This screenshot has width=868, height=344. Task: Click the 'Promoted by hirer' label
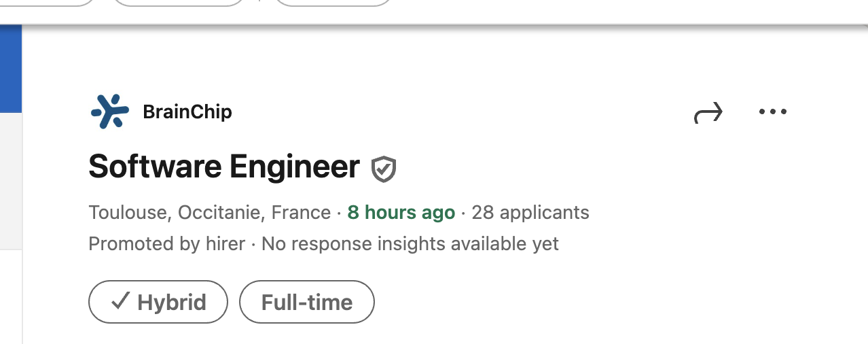166,243
